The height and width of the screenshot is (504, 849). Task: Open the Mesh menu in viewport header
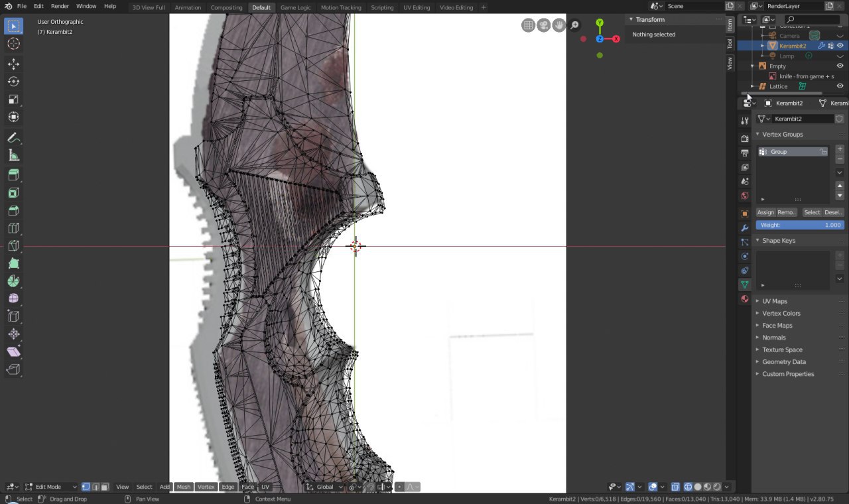point(184,487)
